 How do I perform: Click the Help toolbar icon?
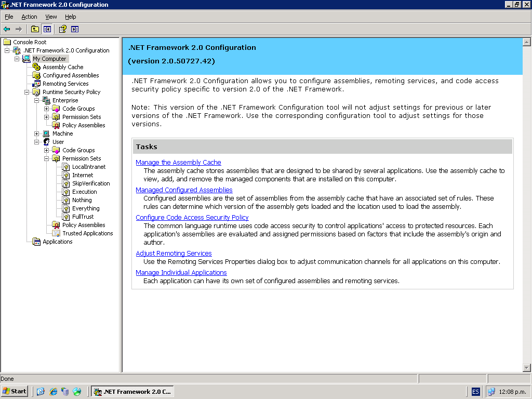tap(62, 29)
